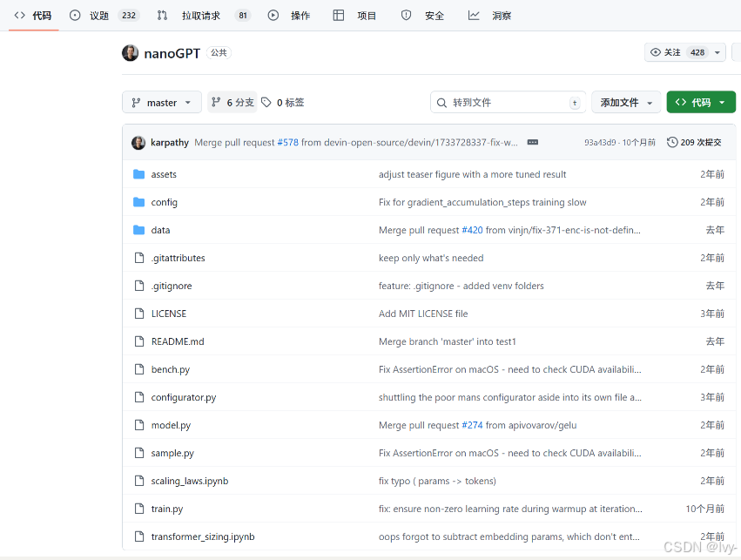Open the assets folder
The height and width of the screenshot is (560, 741).
pyautogui.click(x=164, y=174)
